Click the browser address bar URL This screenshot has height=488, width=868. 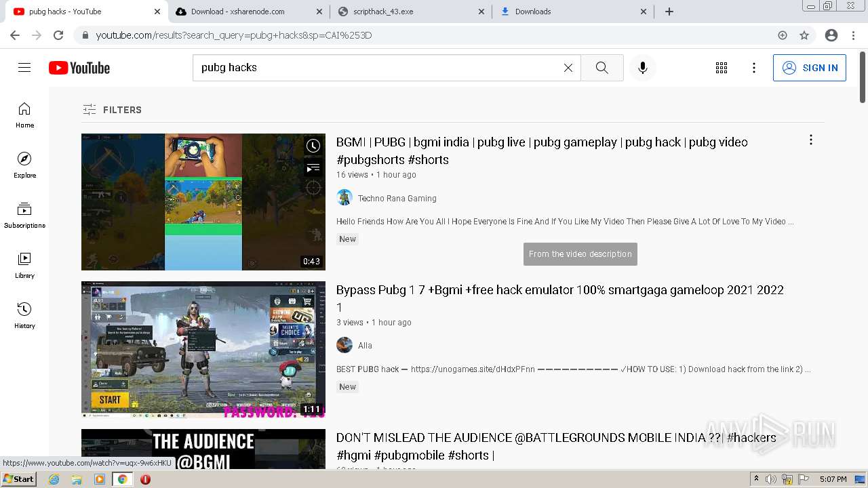pos(234,35)
